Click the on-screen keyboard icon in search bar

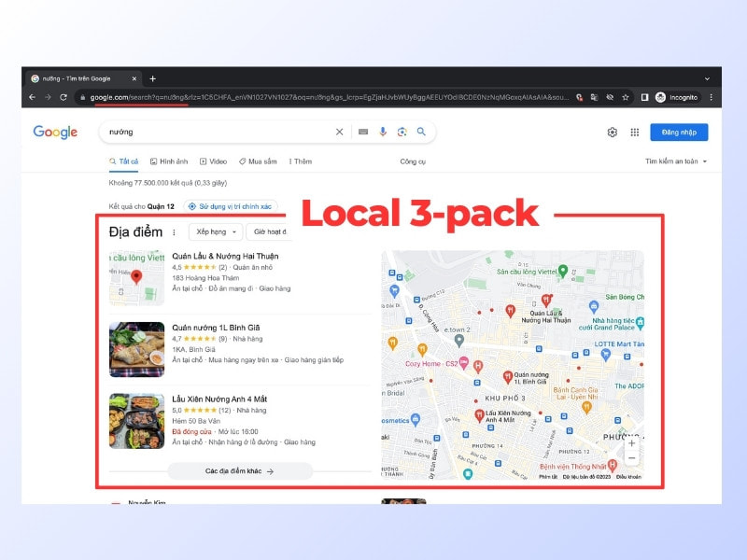363,132
